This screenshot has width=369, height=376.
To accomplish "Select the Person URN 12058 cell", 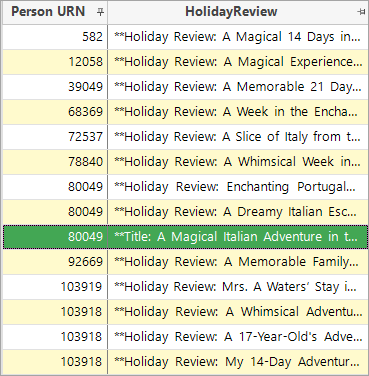I will coord(55,62).
